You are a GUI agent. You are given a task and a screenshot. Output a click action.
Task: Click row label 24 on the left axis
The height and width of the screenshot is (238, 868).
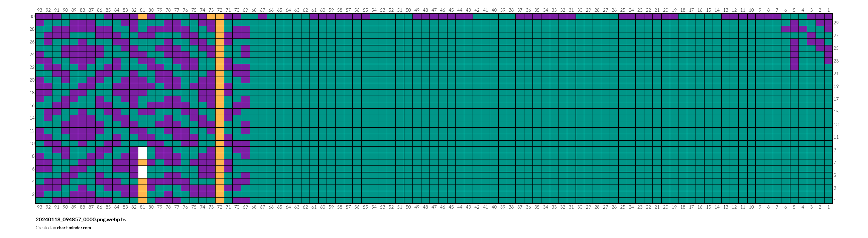tap(32, 54)
